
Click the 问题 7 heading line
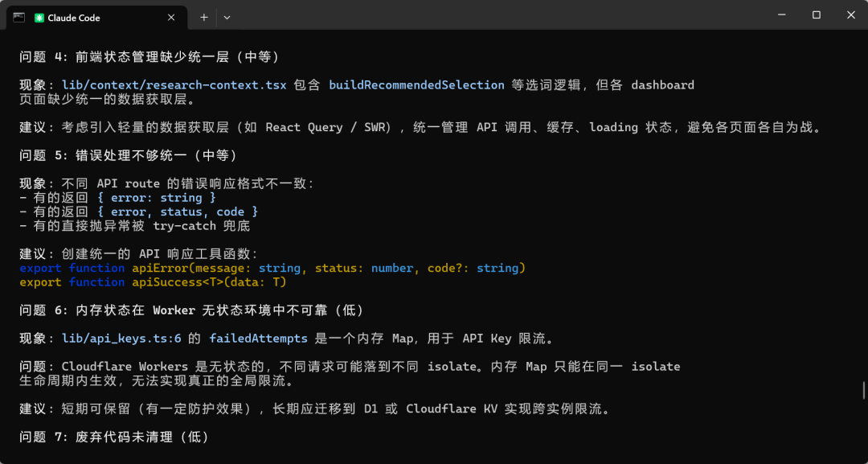pyautogui.click(x=115, y=437)
